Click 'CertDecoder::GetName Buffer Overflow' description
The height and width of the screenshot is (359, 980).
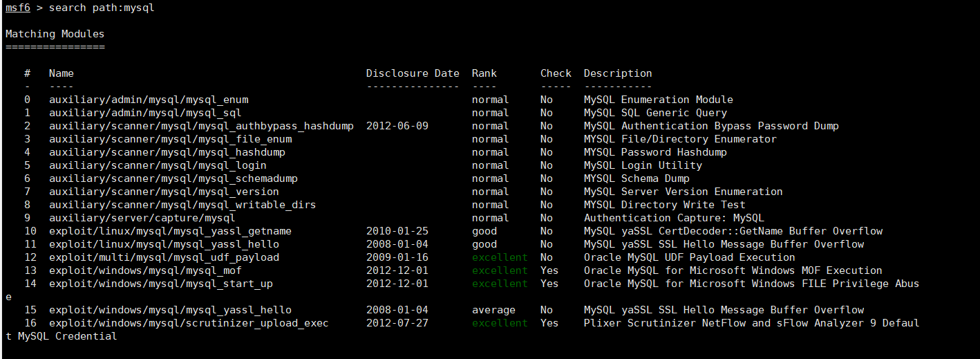[771, 231]
